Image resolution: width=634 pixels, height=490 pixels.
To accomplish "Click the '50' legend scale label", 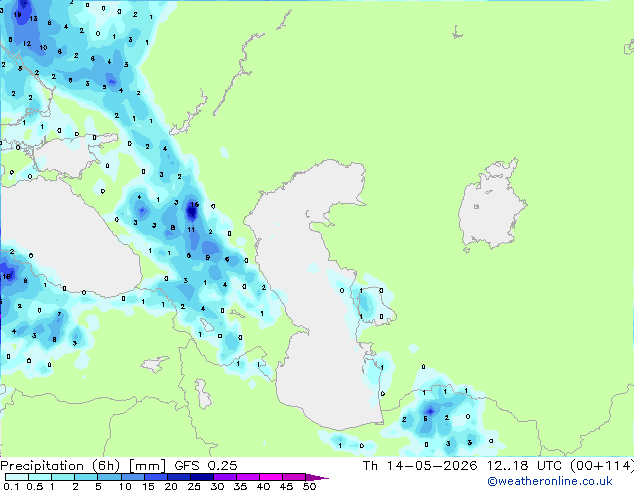I will click(309, 486).
